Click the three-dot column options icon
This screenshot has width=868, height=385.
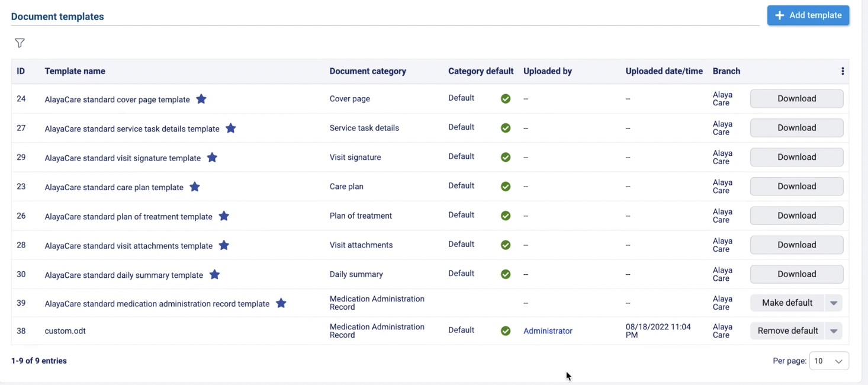point(843,71)
